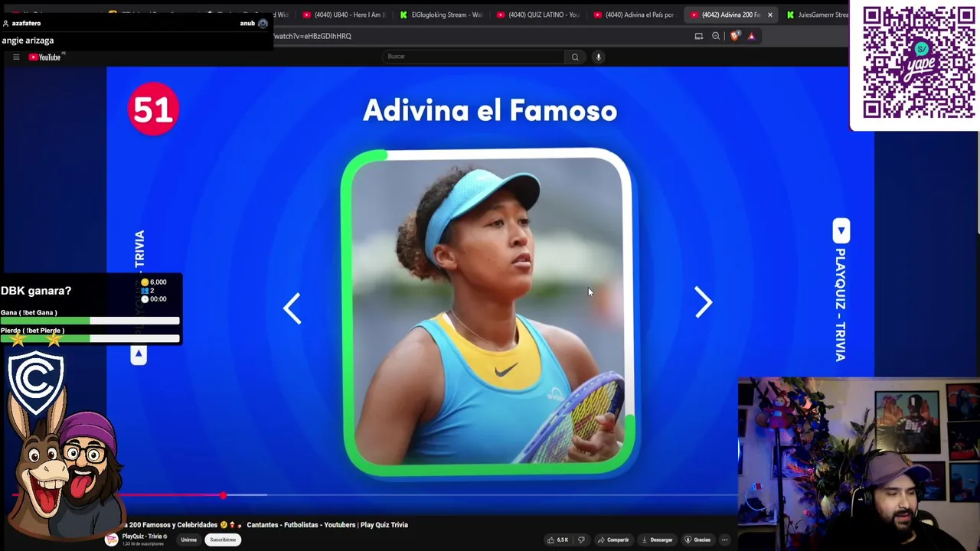Screen dimensions: 980x551
Task: Click the tennis player celebrity photo
Action: [x=488, y=312]
